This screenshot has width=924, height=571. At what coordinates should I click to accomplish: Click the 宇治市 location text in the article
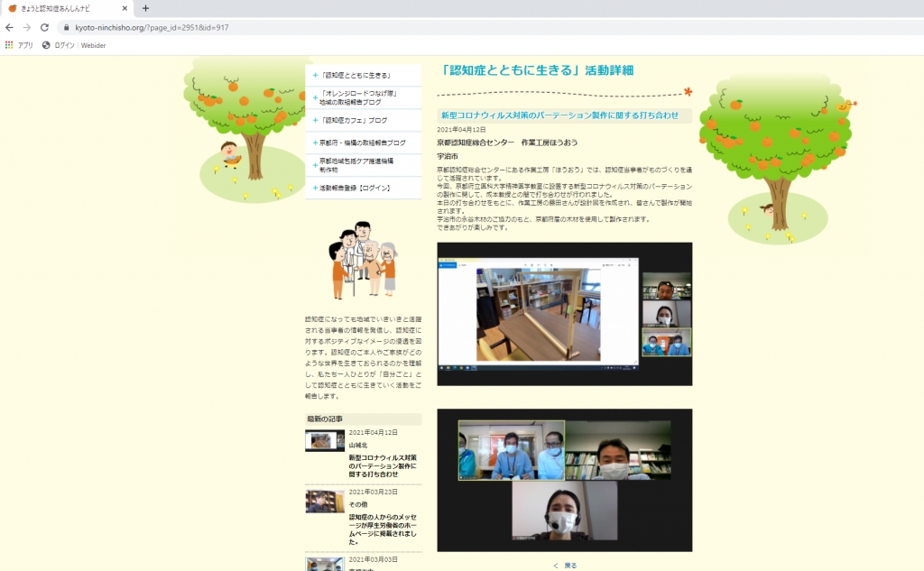point(448,156)
